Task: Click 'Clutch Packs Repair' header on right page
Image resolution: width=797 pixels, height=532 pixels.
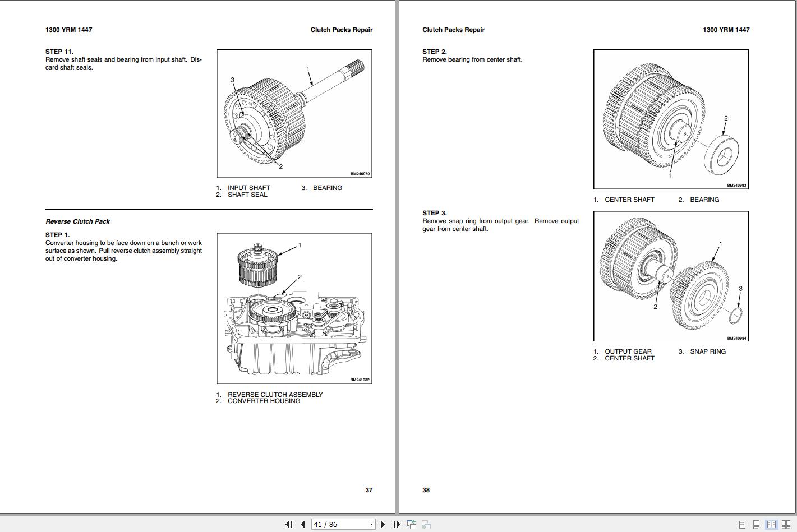Action: [454, 30]
